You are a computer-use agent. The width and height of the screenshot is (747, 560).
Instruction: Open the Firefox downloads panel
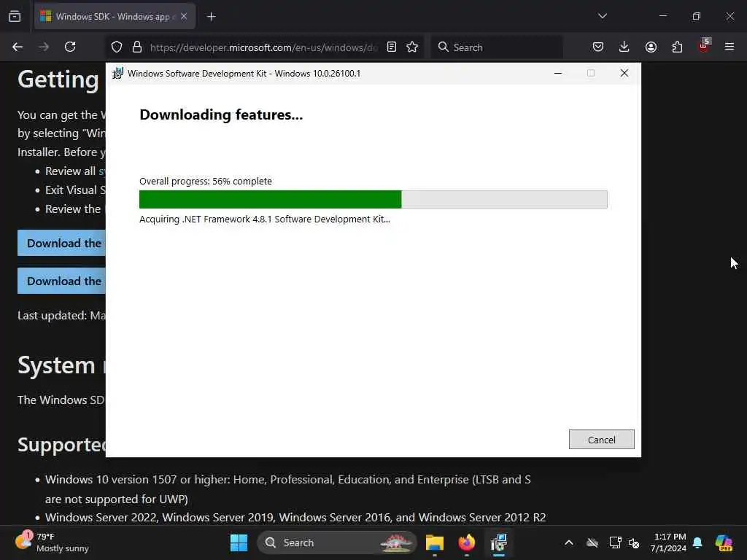(x=624, y=47)
